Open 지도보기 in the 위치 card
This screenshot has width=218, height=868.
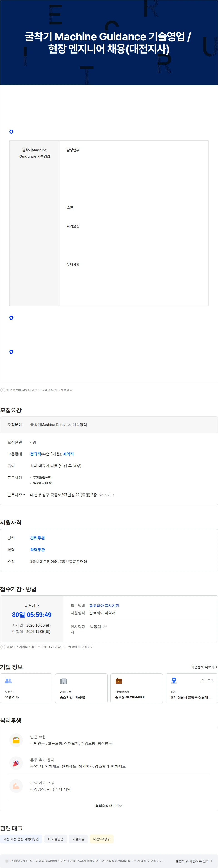207,680
